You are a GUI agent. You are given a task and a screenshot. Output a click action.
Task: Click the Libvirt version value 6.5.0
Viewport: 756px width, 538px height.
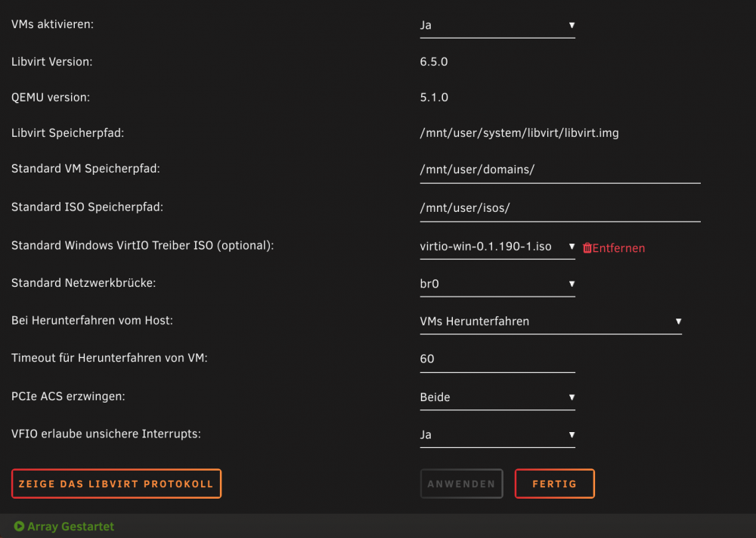(434, 62)
